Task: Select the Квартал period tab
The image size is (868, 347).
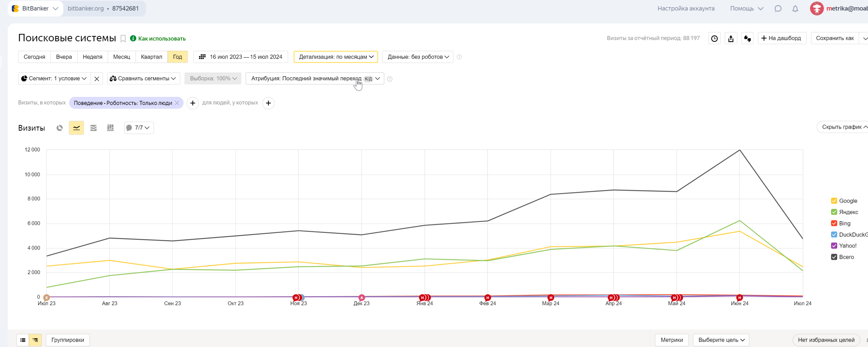Action: pyautogui.click(x=151, y=57)
